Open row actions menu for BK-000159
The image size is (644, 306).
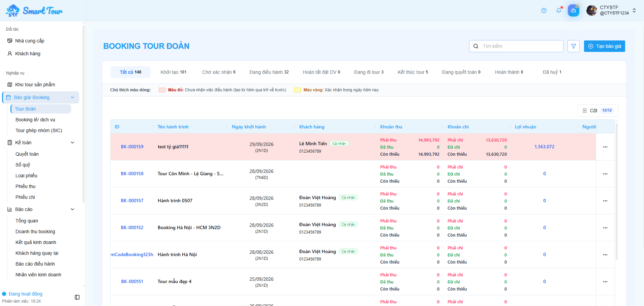click(605, 147)
